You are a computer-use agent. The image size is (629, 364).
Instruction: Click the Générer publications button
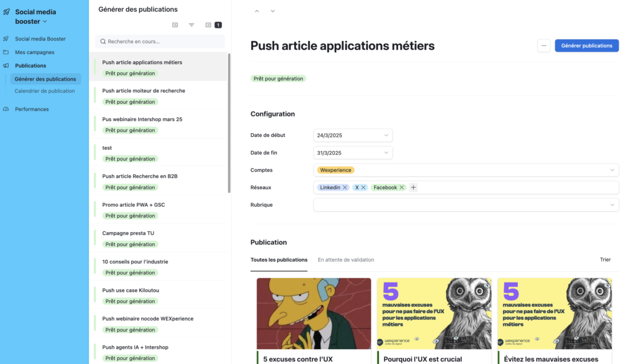(587, 45)
